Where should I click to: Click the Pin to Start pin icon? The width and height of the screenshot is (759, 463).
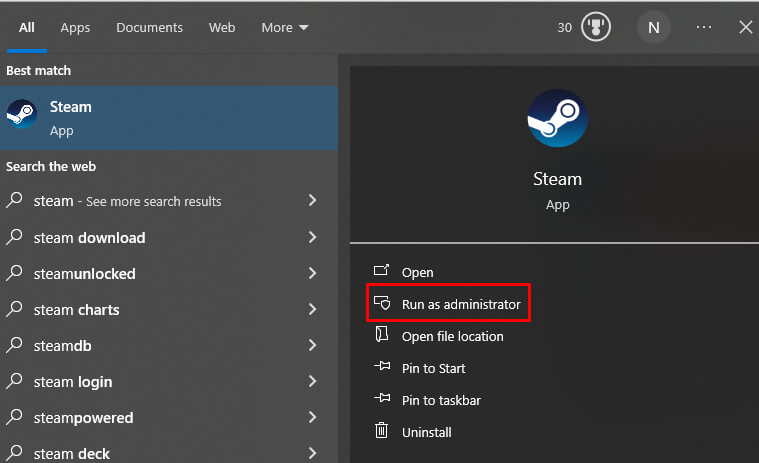click(381, 368)
